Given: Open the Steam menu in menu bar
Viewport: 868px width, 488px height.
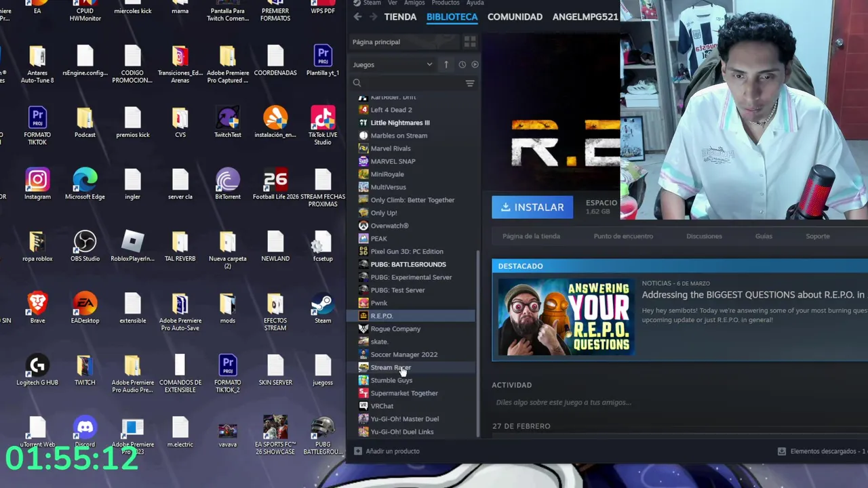Looking at the screenshot, I should (x=372, y=3).
